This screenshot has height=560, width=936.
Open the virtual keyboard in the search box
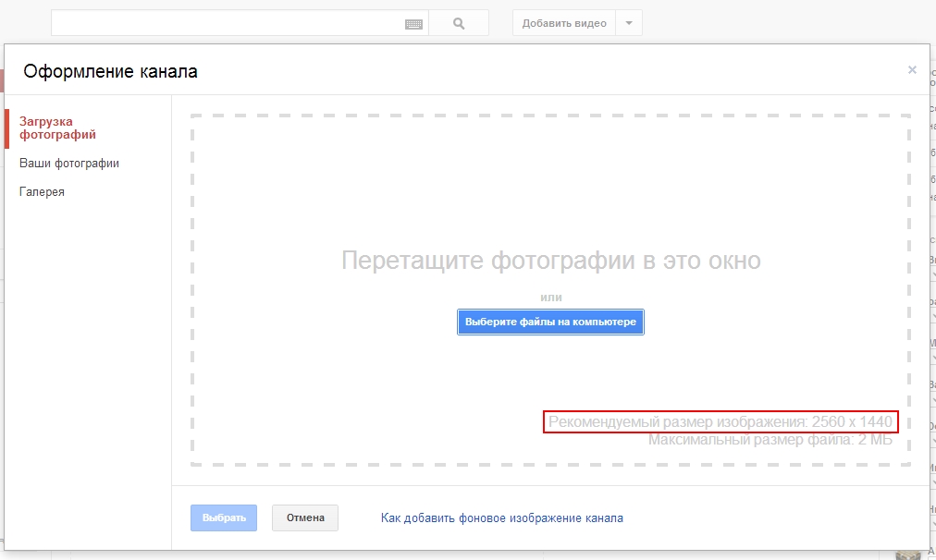tap(413, 24)
